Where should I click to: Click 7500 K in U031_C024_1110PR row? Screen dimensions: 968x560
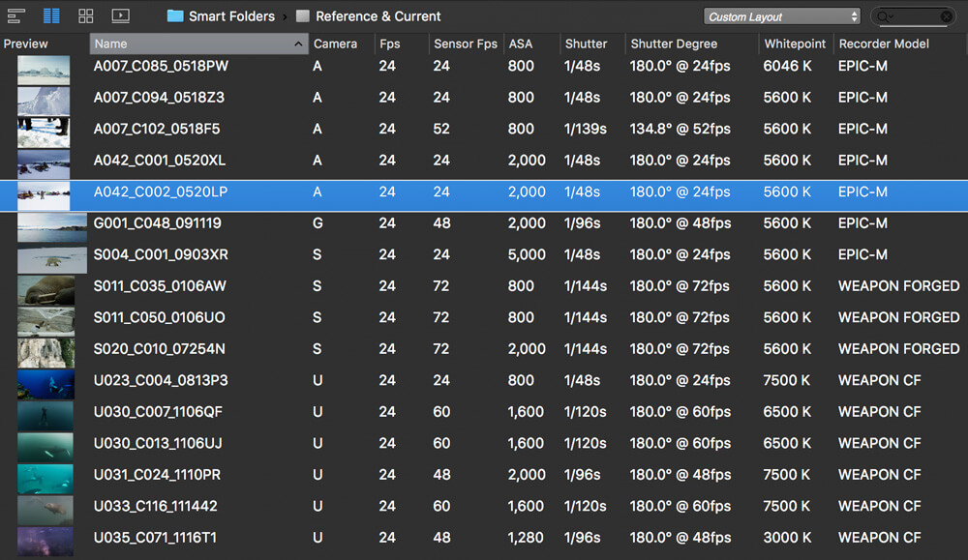coord(786,475)
